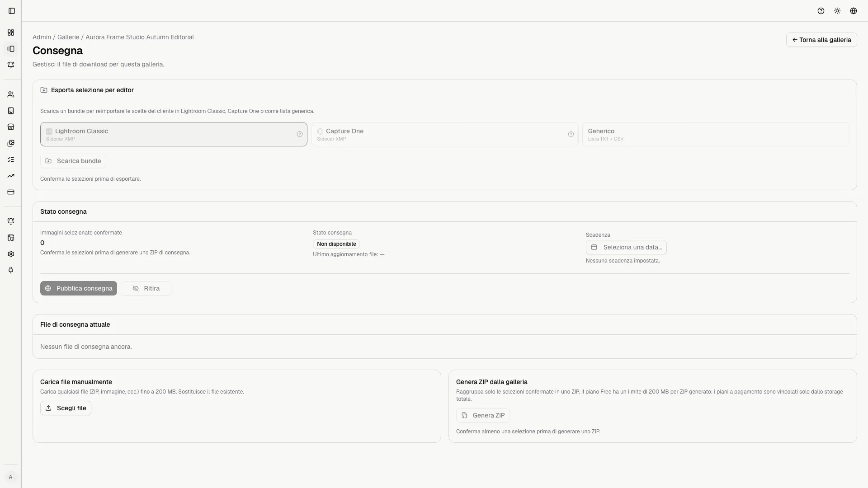Image resolution: width=868 pixels, height=488 pixels.
Task: Click the 'Esporta selezione per editor' heading
Action: (x=92, y=90)
